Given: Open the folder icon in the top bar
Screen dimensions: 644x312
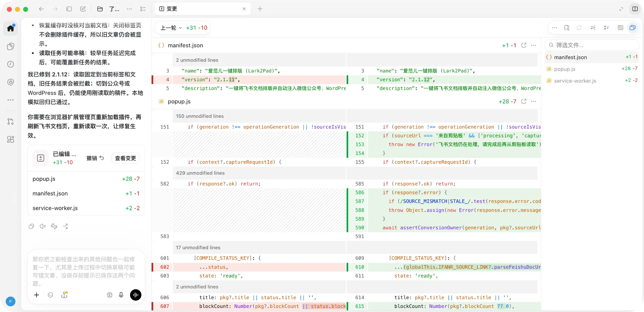Looking at the screenshot, I should pos(100,9).
